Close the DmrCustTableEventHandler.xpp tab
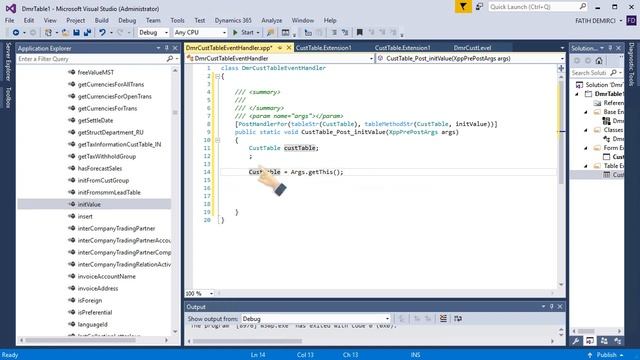The image size is (640, 360). [x=289, y=48]
